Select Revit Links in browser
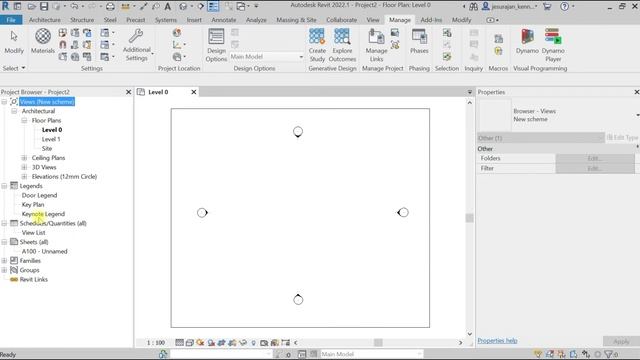This screenshot has height=360, width=640. [33, 280]
